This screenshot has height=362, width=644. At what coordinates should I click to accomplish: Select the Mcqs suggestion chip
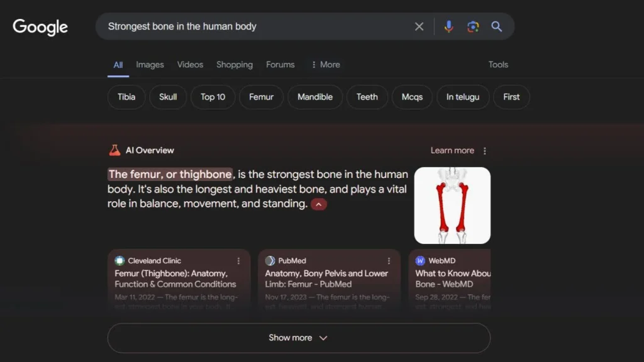pos(412,97)
